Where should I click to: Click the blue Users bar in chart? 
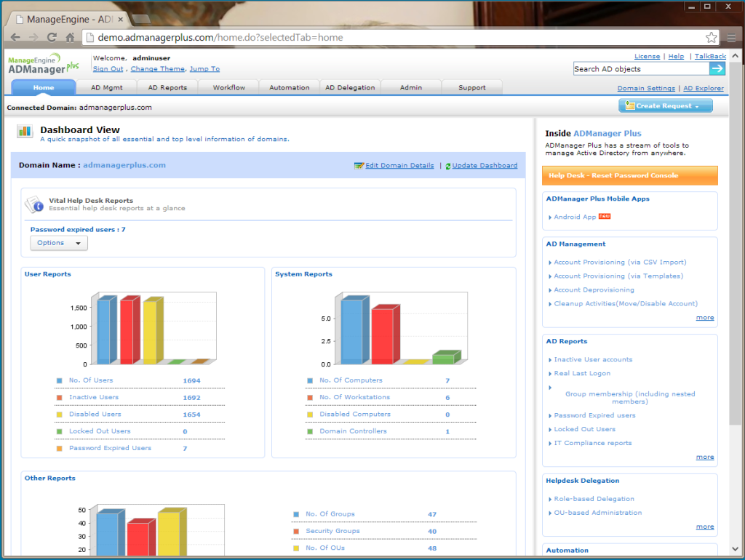106,331
